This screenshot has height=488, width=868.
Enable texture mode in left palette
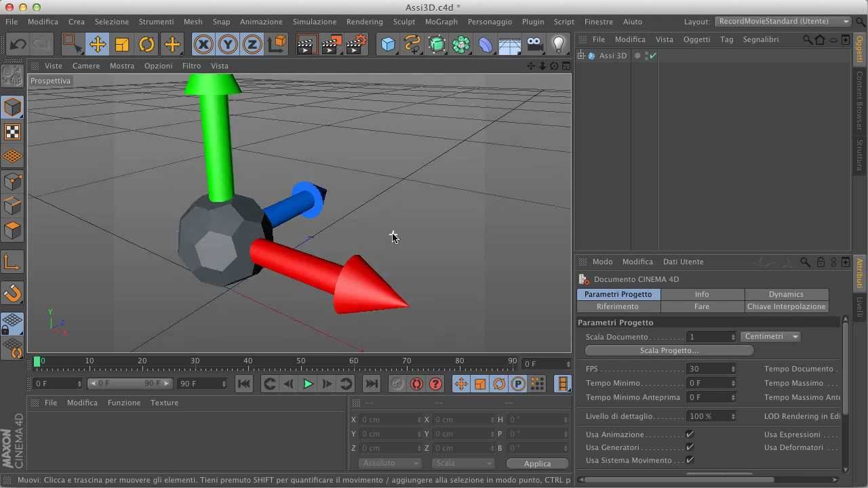click(12, 131)
